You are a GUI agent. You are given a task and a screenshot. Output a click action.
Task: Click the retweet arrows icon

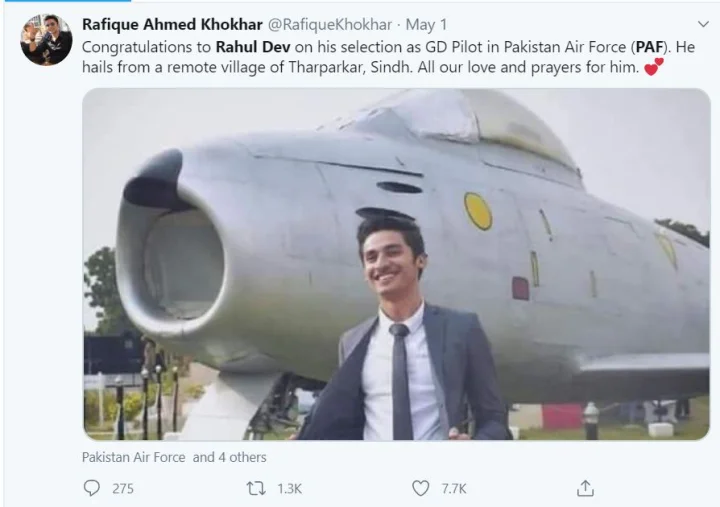(257, 488)
